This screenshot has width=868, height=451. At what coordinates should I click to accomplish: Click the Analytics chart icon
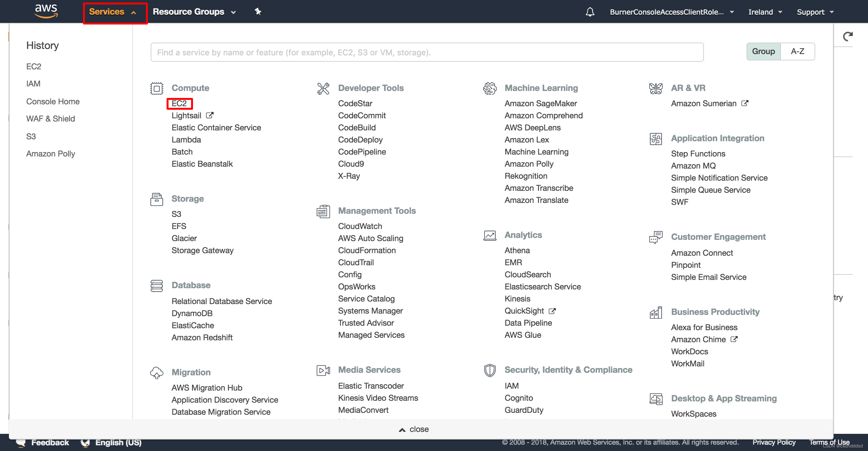(x=490, y=235)
